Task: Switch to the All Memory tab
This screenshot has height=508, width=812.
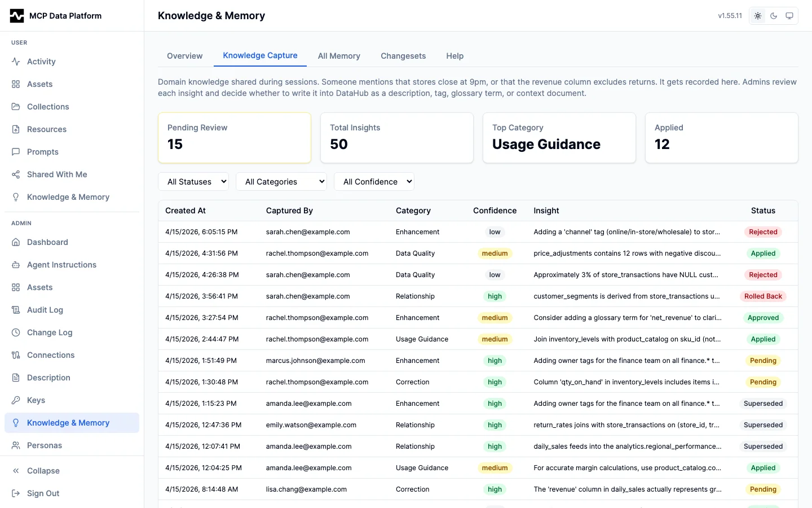Action: click(339, 56)
